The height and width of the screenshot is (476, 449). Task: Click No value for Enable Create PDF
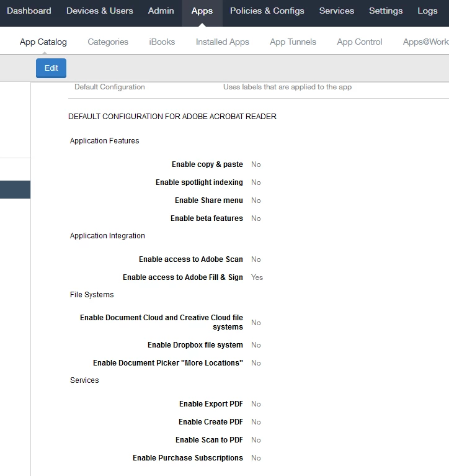(256, 422)
